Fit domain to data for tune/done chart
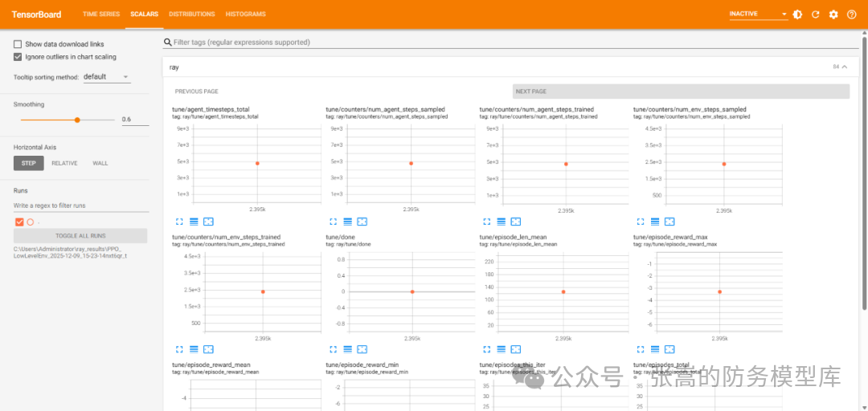868x411 pixels. [x=362, y=350]
